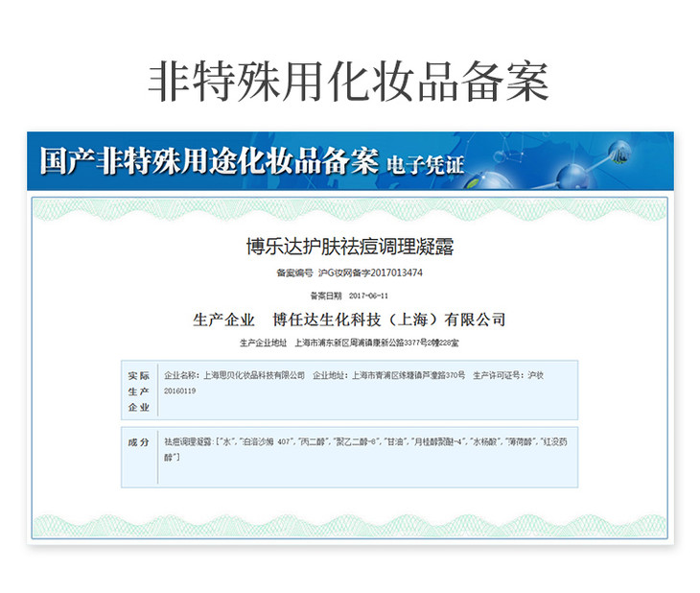Viewport: 700px width, 593px height.
Task: Click '企业地址：上海市青浦区练塘镇芦潼路370号'
Action: [x=389, y=375]
